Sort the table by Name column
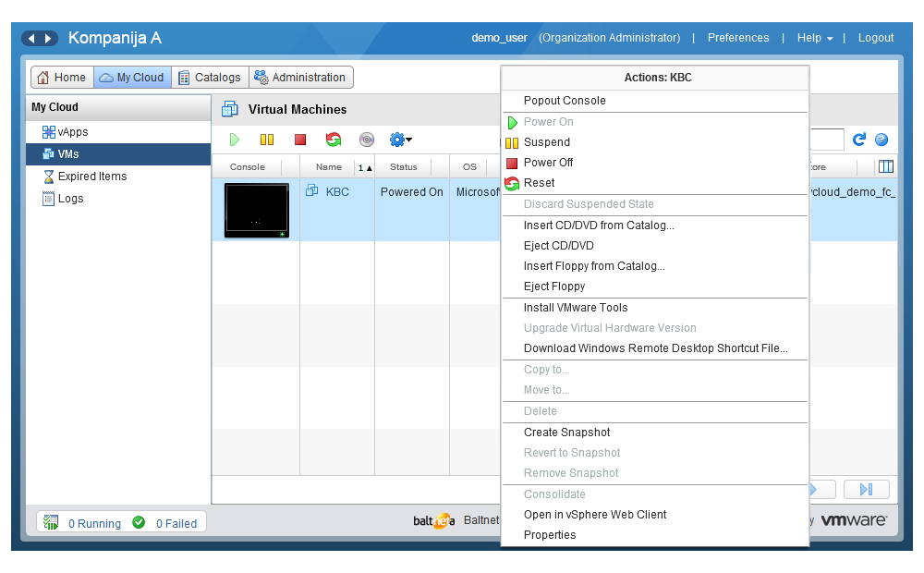Screen dimensions: 924x573 click(x=329, y=167)
